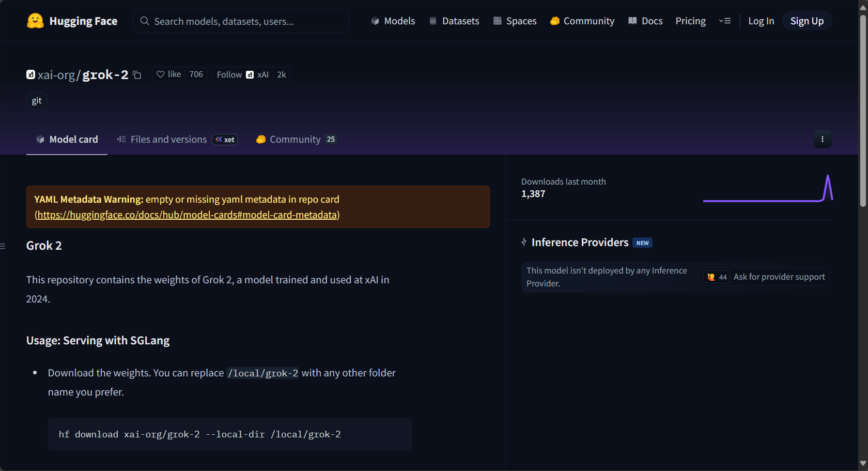Click the Hugging Face logo emoji
This screenshot has height=471, width=868.
click(x=35, y=21)
